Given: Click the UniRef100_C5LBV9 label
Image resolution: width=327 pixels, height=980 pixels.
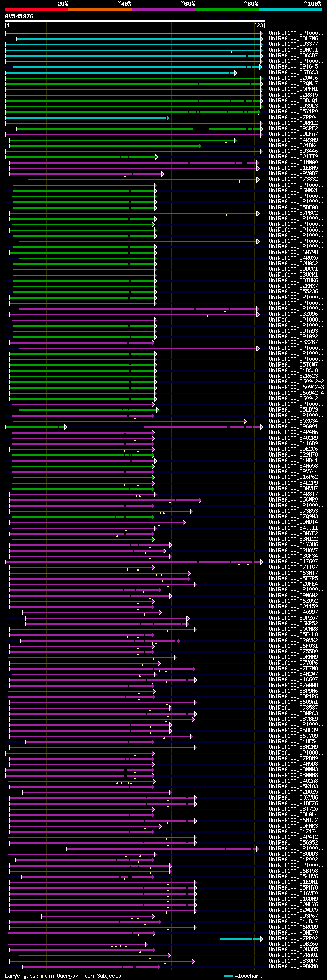Looking at the screenshot, I should (293, 410).
